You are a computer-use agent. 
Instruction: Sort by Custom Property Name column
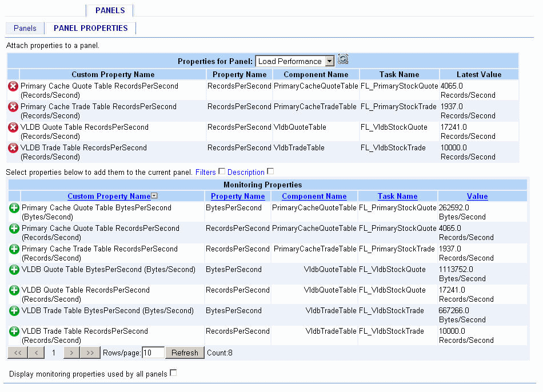109,197
